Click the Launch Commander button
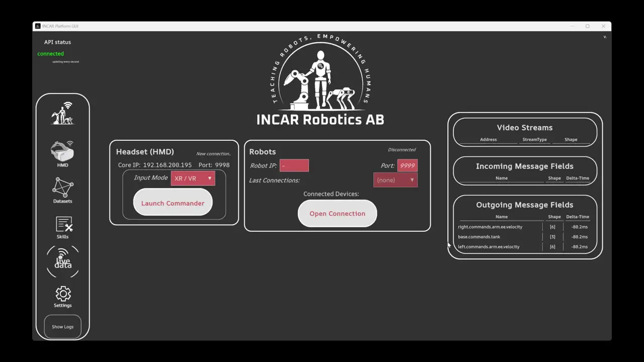Viewport: 644px width, 362px height. pyautogui.click(x=173, y=203)
